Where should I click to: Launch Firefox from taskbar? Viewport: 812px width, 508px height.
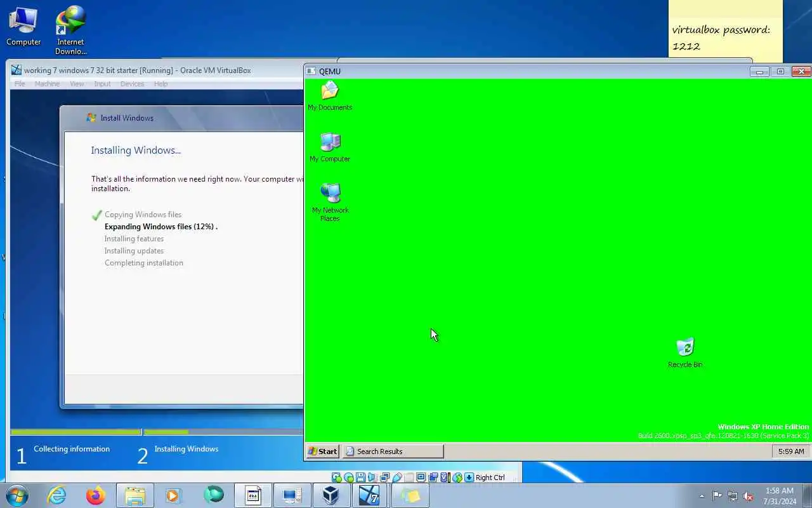(x=96, y=495)
